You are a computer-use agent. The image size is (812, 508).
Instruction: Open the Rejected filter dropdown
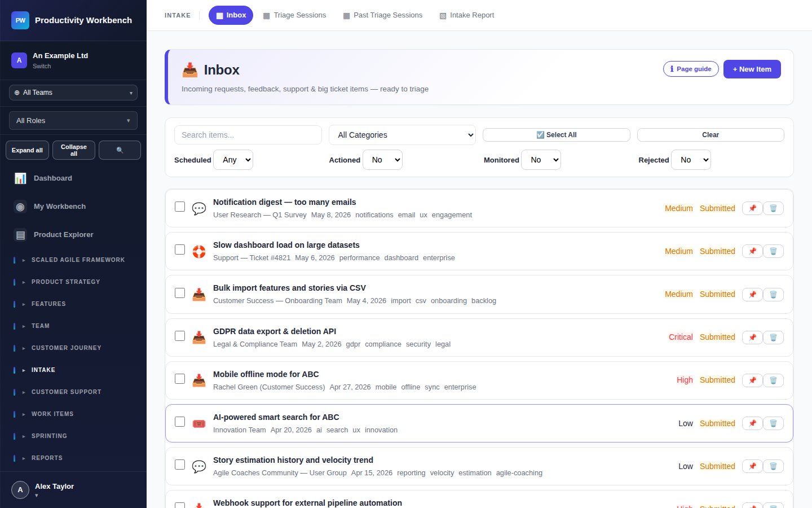691,160
